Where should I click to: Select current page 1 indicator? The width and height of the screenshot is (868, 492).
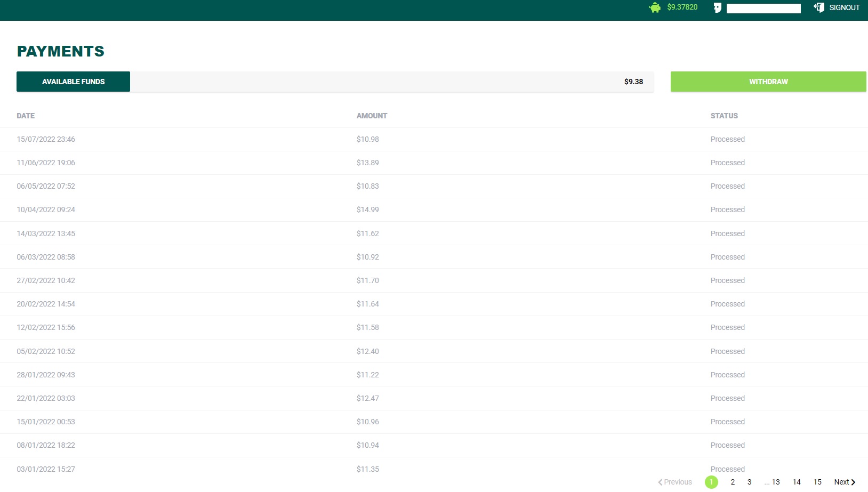point(711,482)
